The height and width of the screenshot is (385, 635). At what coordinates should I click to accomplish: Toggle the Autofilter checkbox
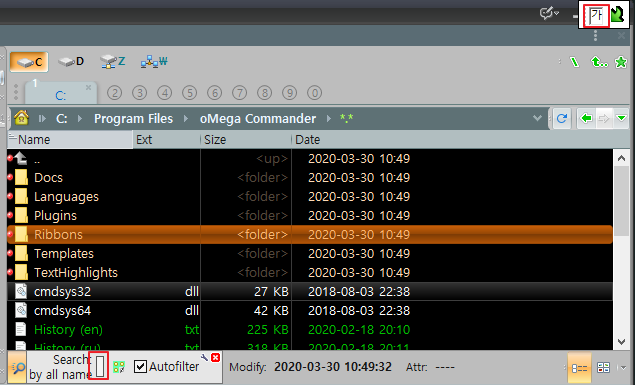[x=141, y=367]
